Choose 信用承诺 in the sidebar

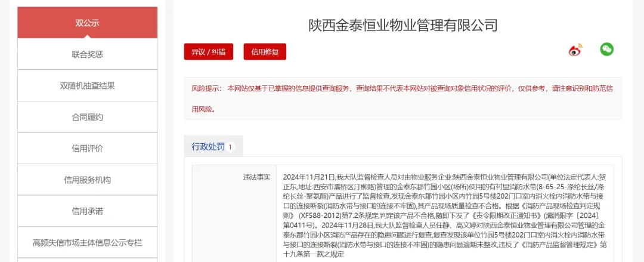88,211
